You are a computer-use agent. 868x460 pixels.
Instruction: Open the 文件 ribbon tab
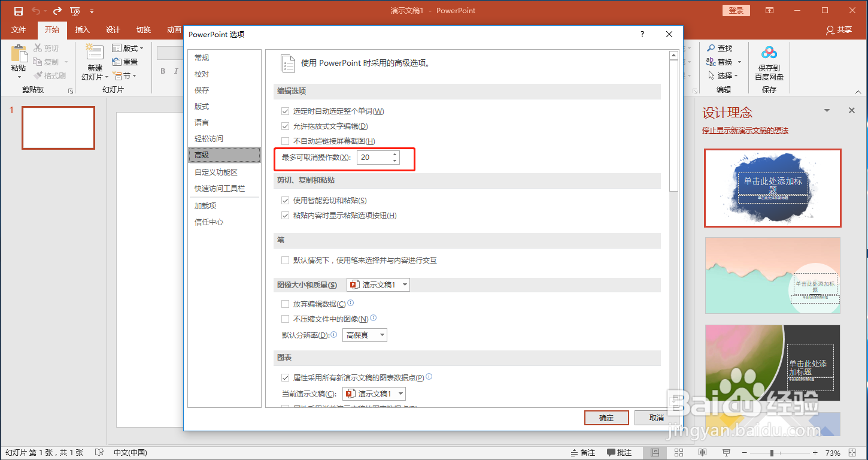click(19, 30)
